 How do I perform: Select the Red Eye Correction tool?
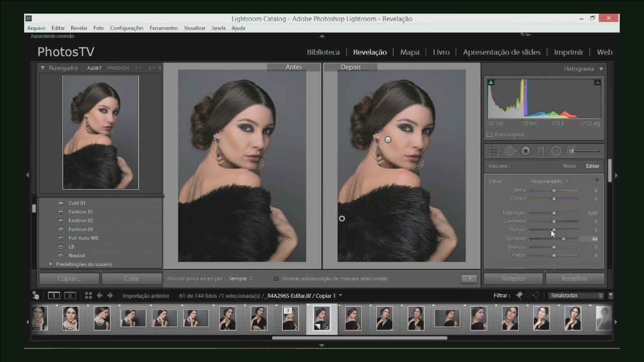526,151
